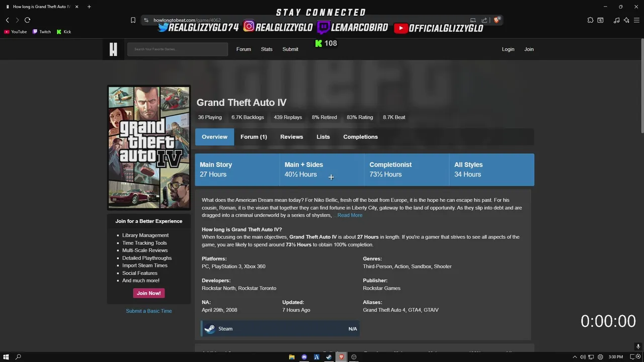
Task: Click the HowLongToBeat logo
Action: (x=113, y=49)
